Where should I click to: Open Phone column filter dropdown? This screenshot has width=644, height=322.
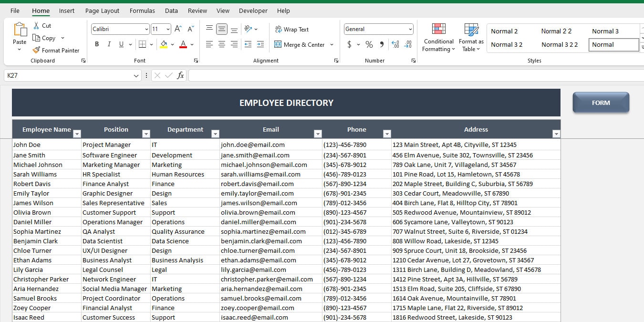click(387, 134)
